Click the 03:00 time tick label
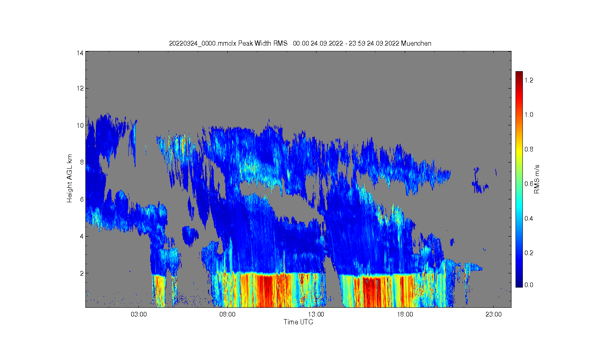This screenshot has width=607, height=364. click(139, 315)
